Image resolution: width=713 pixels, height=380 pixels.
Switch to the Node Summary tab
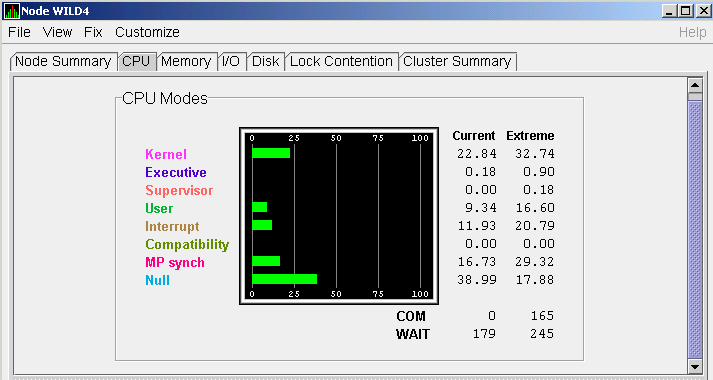[63, 61]
